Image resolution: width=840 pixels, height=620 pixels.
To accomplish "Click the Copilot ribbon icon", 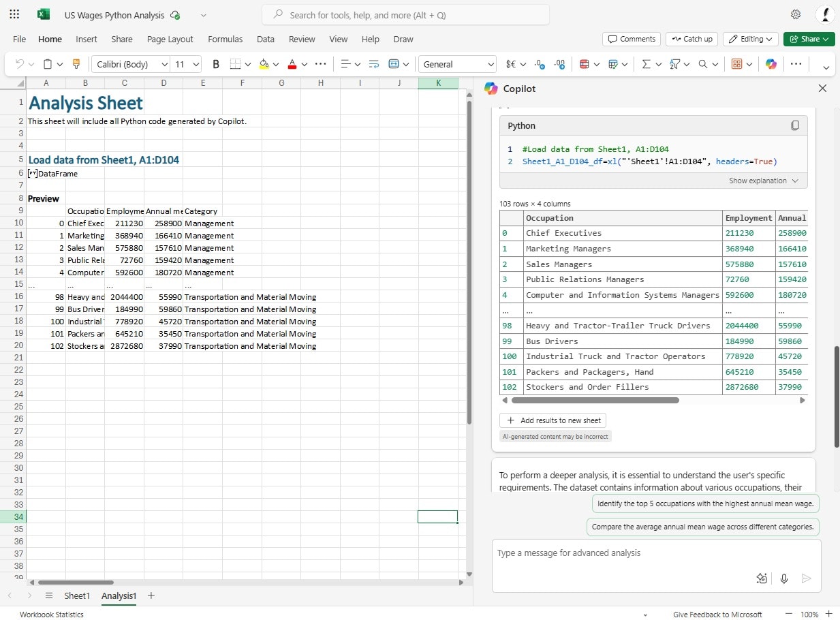I will click(771, 64).
